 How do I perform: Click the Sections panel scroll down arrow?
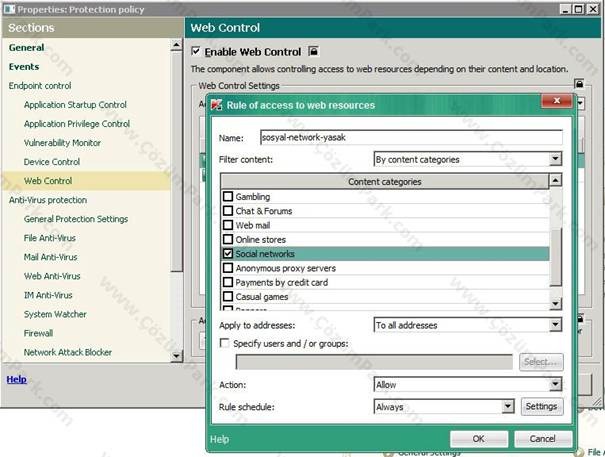(176, 355)
